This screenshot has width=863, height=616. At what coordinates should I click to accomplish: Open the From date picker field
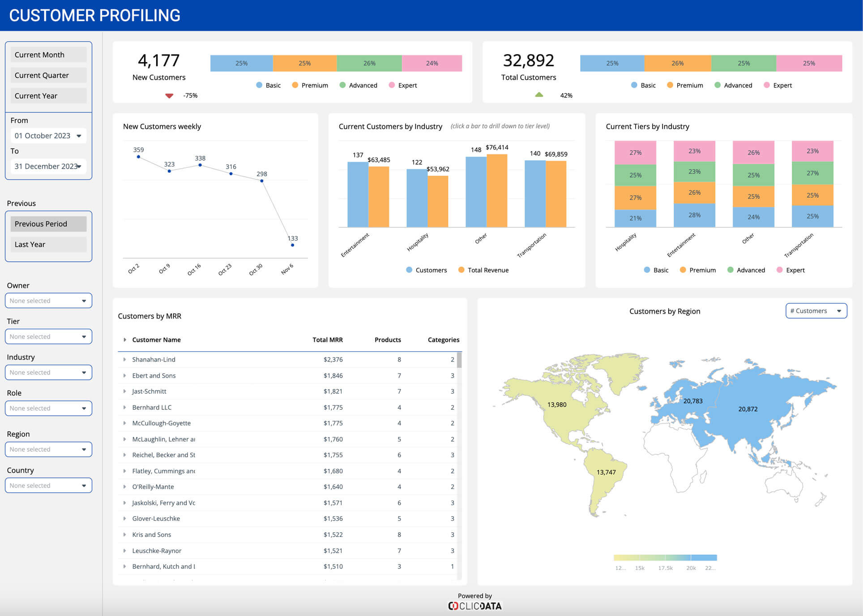tap(48, 136)
